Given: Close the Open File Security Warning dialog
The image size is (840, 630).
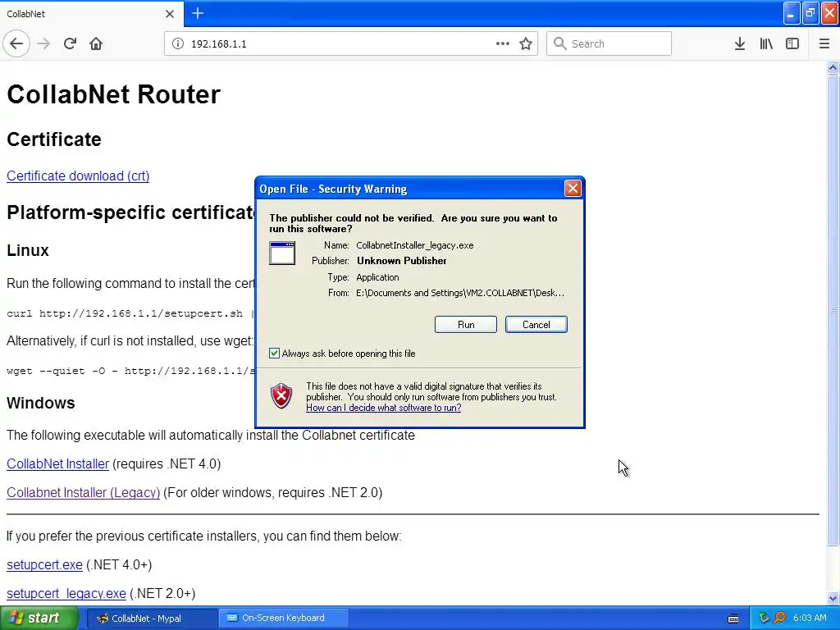Looking at the screenshot, I should [x=573, y=188].
